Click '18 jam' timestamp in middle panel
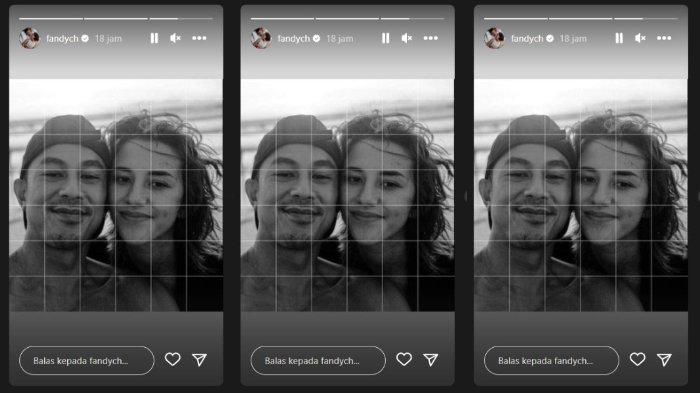The width and height of the screenshot is (700, 393). tap(340, 39)
